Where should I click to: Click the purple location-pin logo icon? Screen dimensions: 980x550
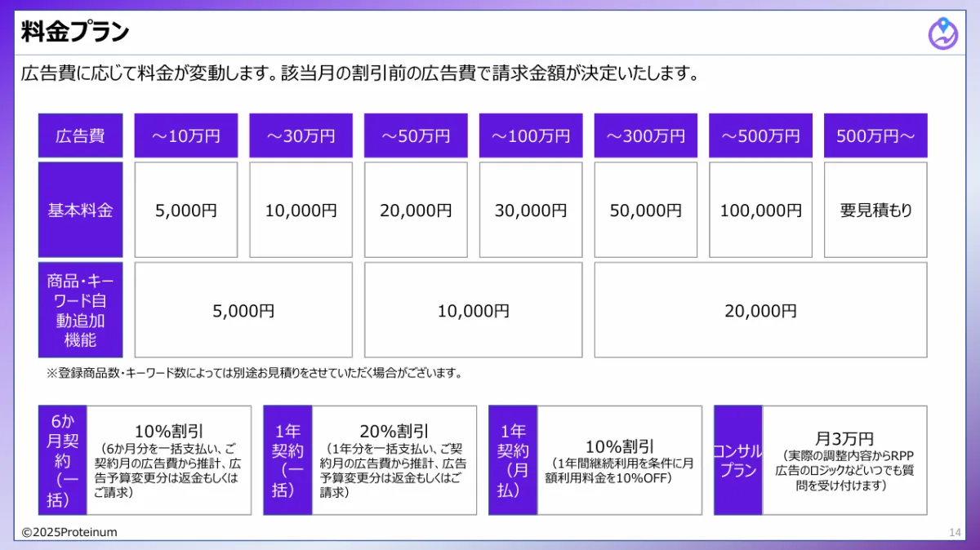(943, 33)
